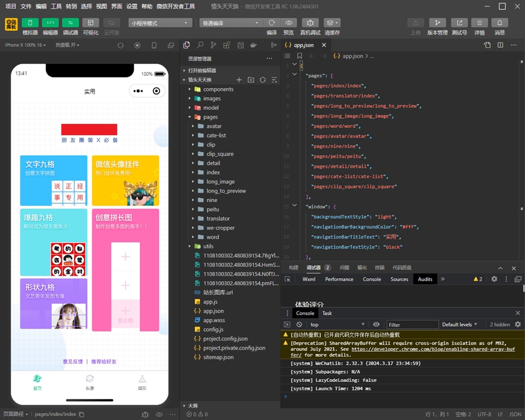Screen dimensions: 525x420
Task: Open the iPhone X device dropdown
Action: click(25, 45)
